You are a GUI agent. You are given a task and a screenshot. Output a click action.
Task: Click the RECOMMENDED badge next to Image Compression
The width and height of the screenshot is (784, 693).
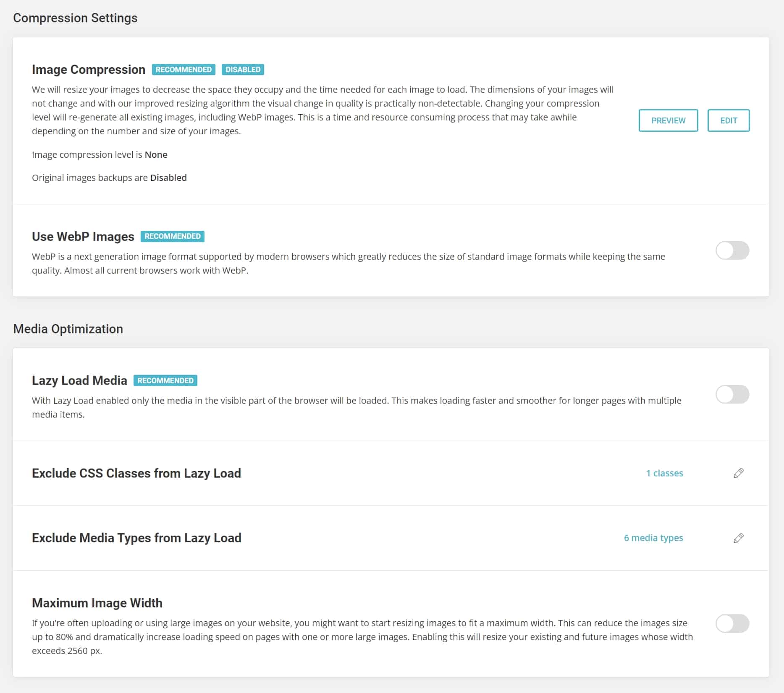(184, 70)
